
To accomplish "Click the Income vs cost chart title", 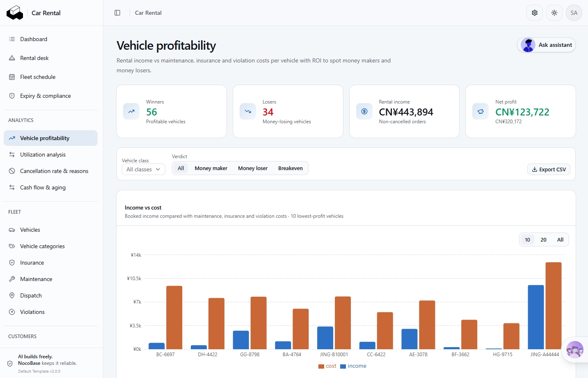I will pyautogui.click(x=143, y=207).
